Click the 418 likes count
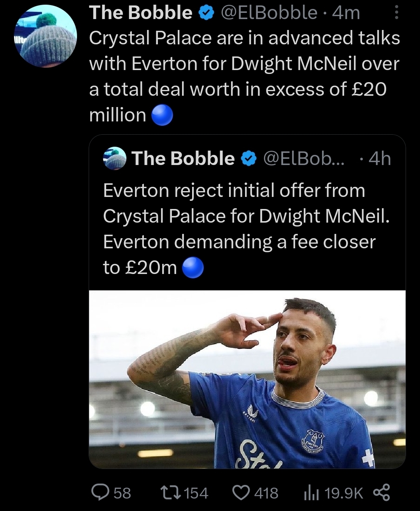 (x=266, y=493)
